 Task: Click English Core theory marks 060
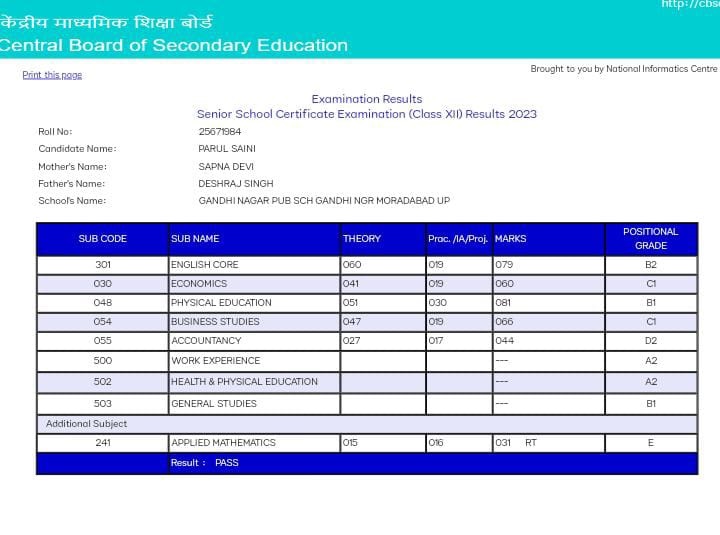click(x=352, y=265)
